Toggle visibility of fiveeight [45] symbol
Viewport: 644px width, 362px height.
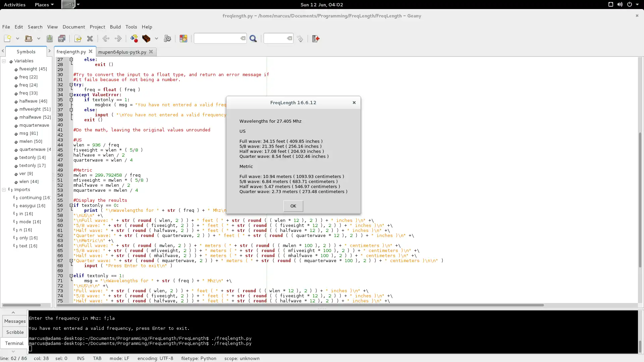[15, 69]
